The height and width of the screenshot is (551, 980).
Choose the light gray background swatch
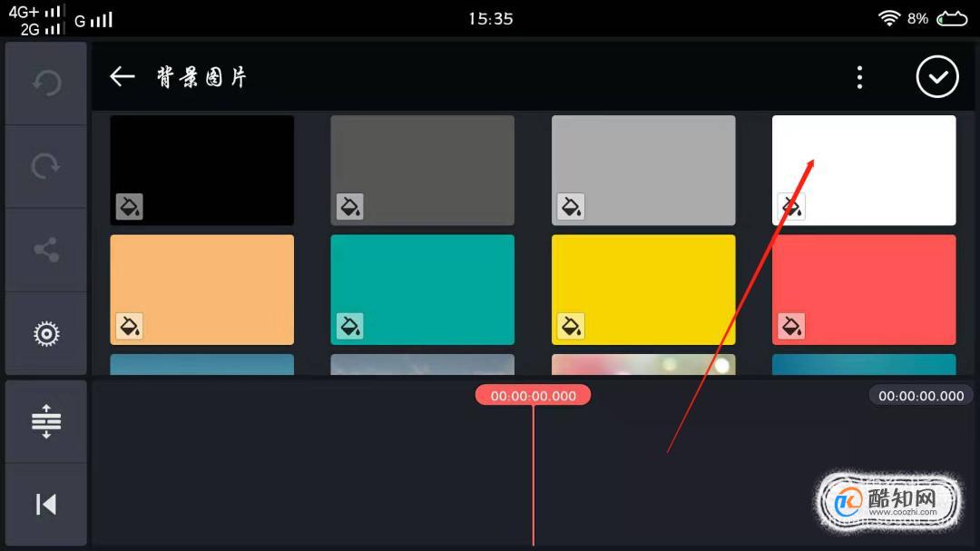[643, 170]
